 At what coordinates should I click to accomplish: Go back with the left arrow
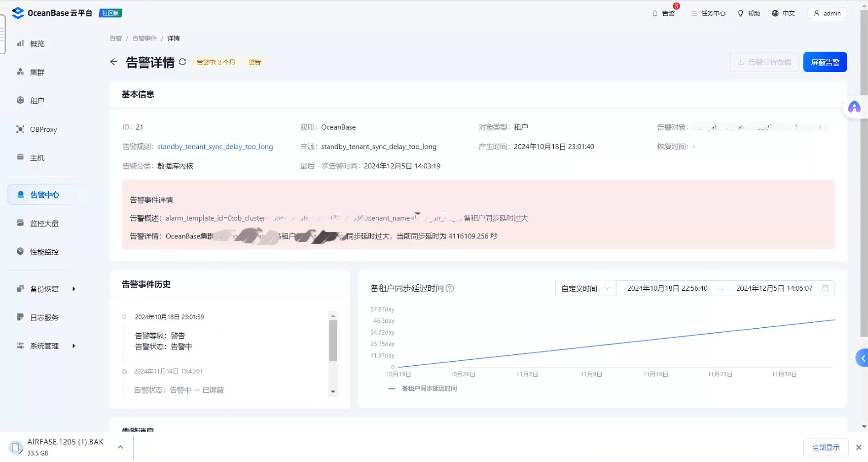click(x=114, y=62)
